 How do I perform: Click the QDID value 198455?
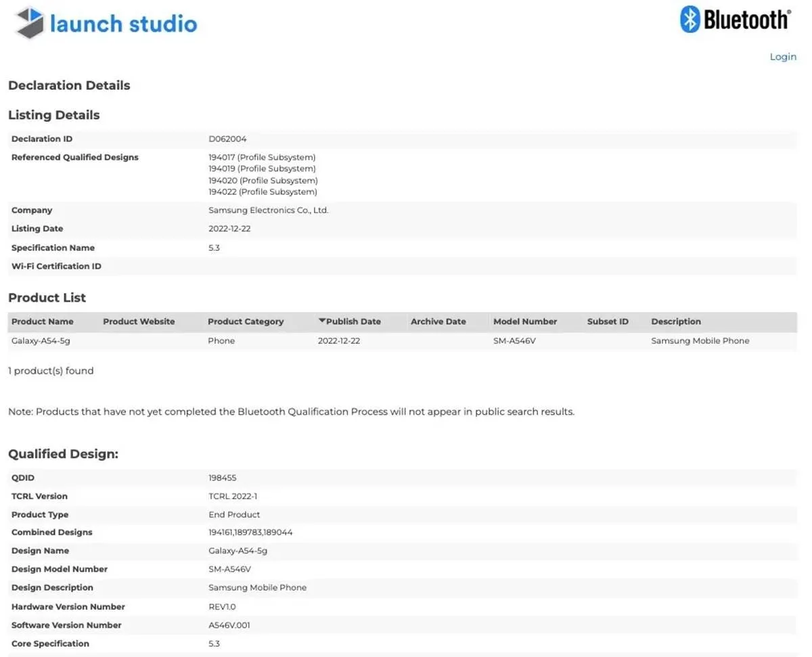click(x=223, y=477)
